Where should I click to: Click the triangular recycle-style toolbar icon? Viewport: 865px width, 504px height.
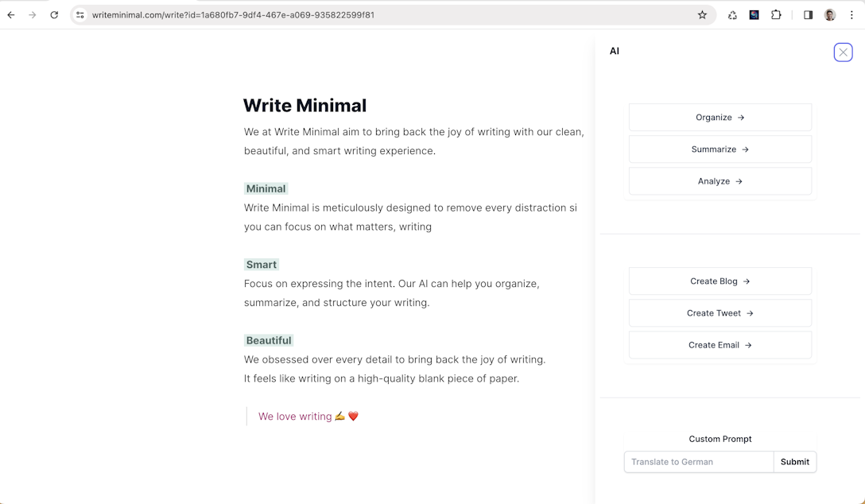tap(732, 14)
